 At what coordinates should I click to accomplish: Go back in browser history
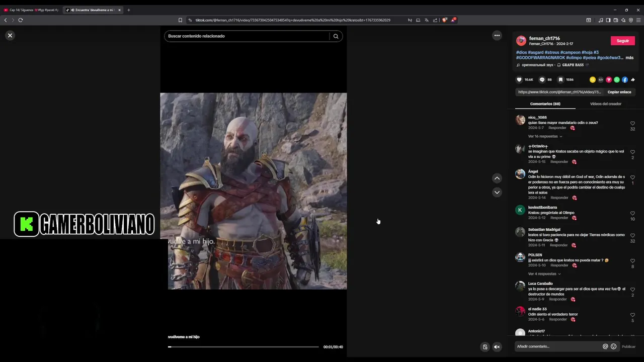click(x=6, y=20)
